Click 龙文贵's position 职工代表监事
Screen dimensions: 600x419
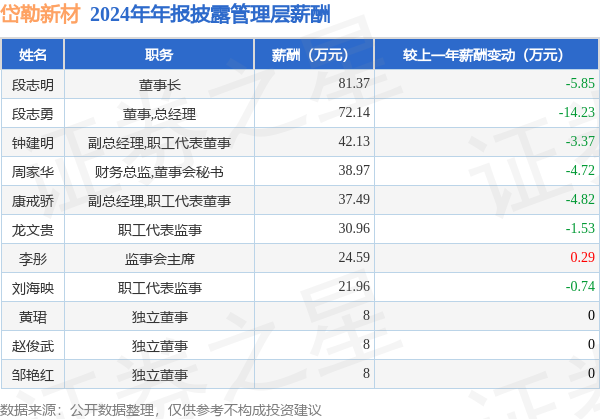pyautogui.click(x=160, y=230)
